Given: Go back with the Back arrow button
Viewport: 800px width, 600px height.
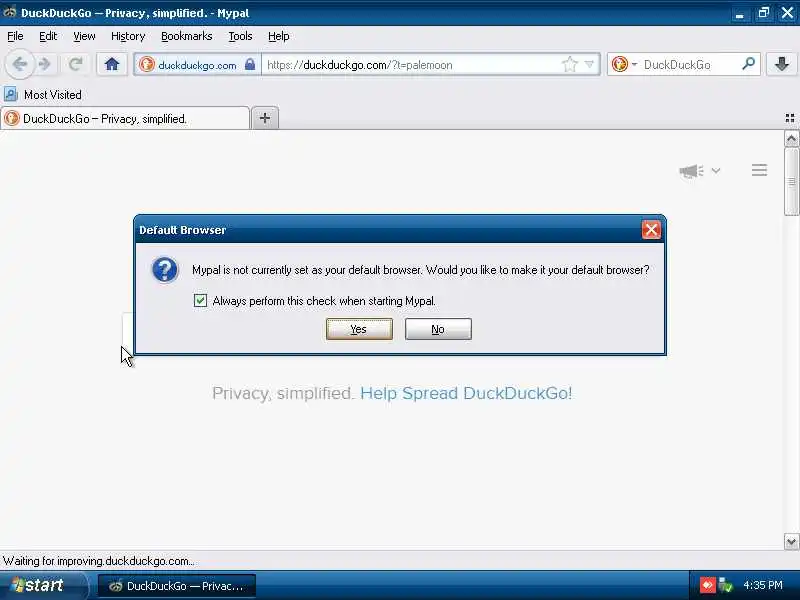Looking at the screenshot, I should tap(20, 64).
